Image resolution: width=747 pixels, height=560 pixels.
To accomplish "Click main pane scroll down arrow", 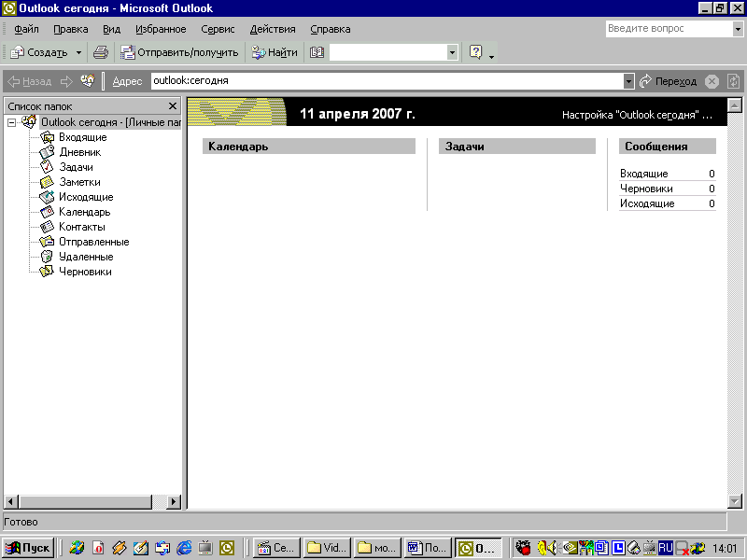I will click(x=735, y=501).
